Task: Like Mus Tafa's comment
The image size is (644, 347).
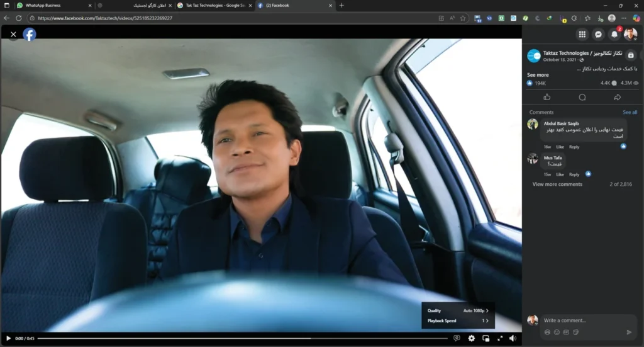Action: click(560, 174)
